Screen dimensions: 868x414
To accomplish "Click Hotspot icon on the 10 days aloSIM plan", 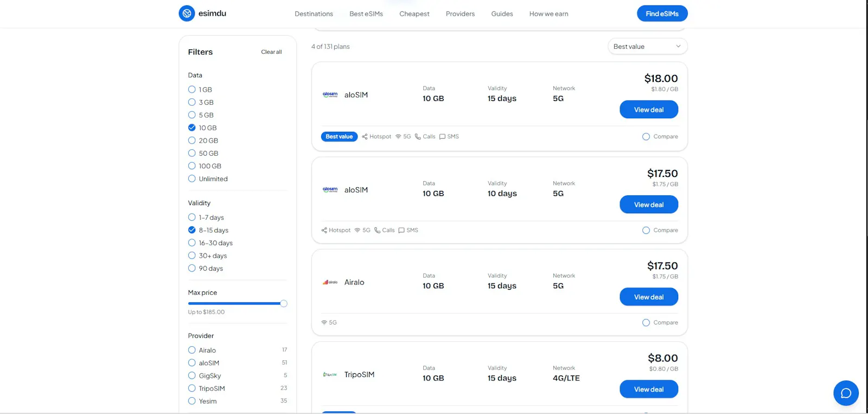I will tap(324, 230).
